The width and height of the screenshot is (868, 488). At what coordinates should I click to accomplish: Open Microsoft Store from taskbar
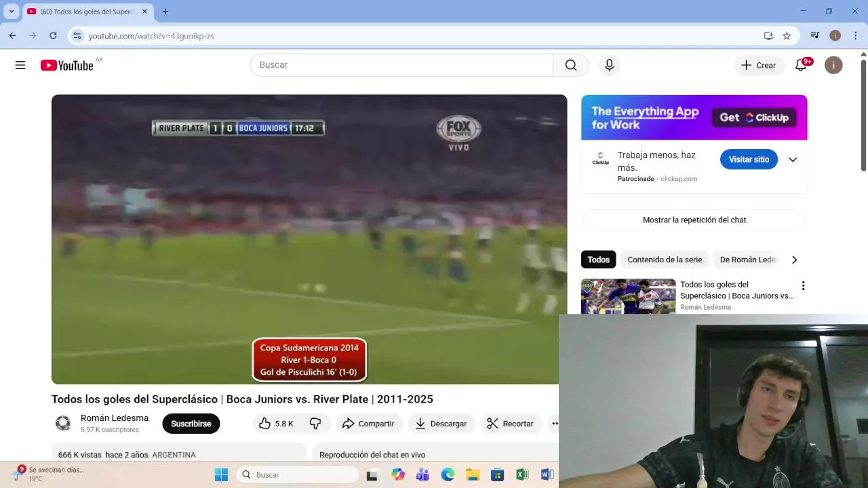498,475
